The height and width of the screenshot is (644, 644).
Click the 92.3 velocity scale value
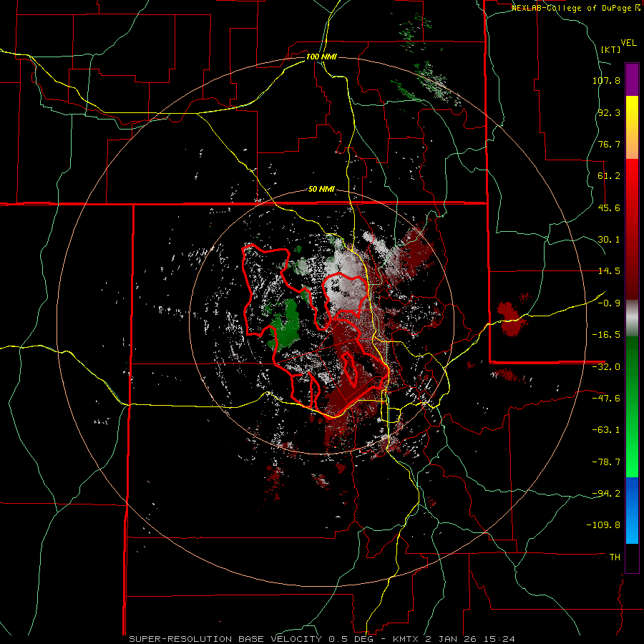click(609, 112)
